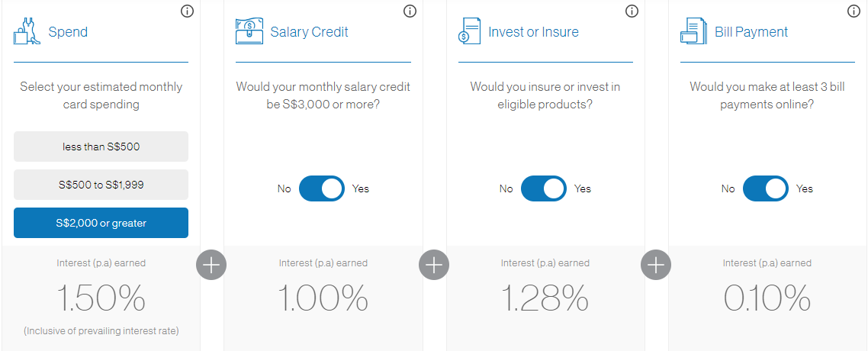This screenshot has width=868, height=351.
Task: Select S$500 to S$1,999 spending option
Action: pos(101,185)
